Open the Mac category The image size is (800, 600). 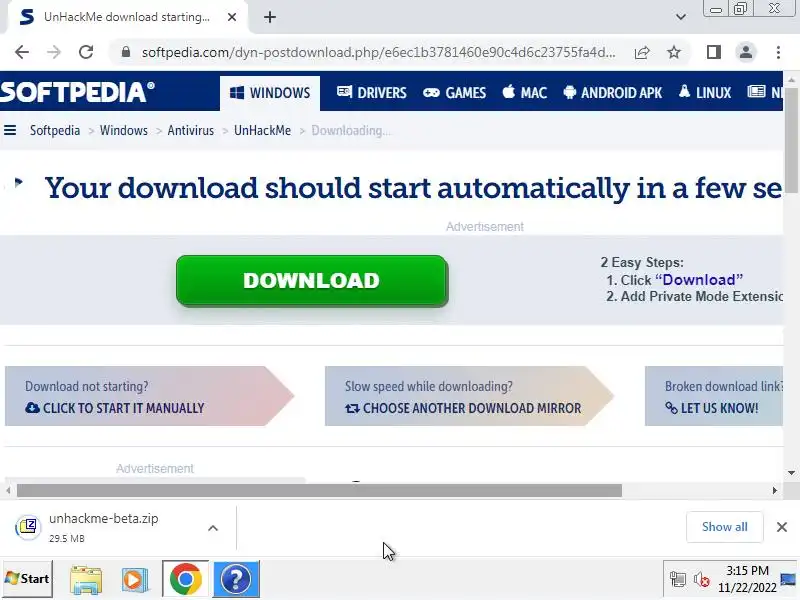click(x=524, y=93)
